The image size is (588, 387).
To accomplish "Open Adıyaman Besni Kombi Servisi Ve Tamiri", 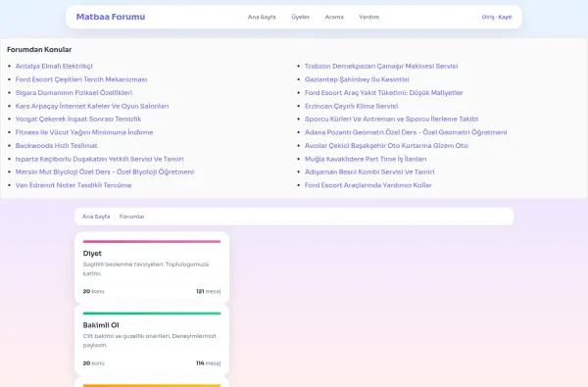I will coord(369,171).
